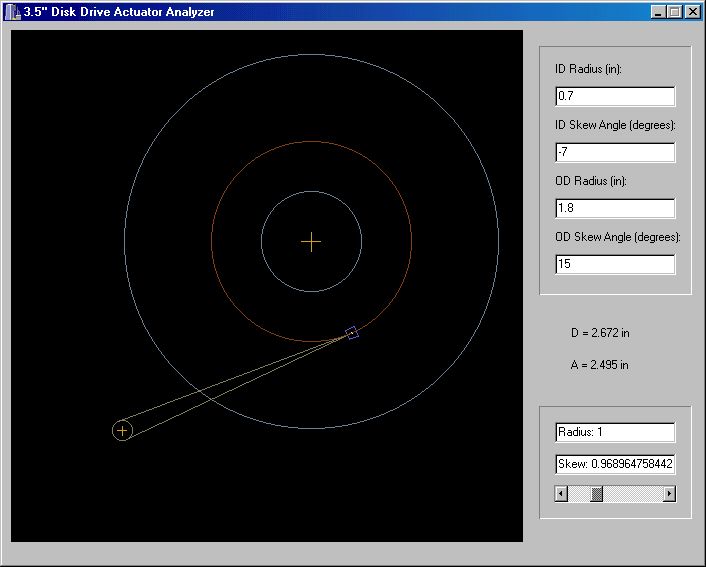
Task: Close the Actuator Analyzer window
Action: 692,12
